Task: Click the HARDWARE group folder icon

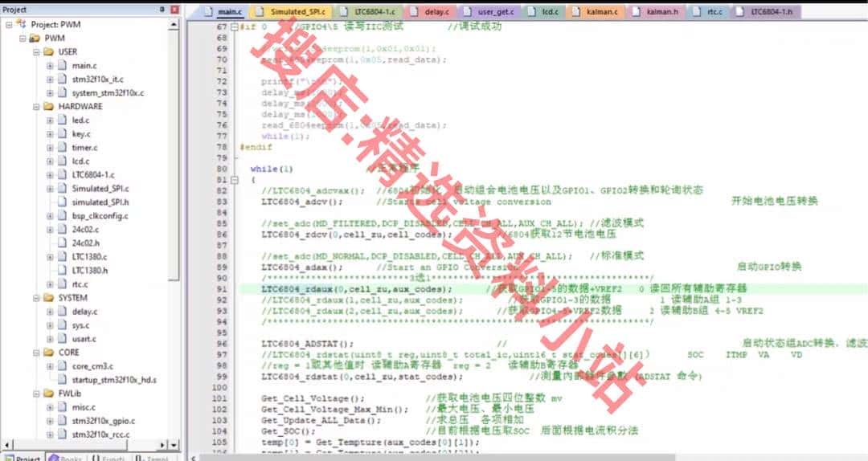Action: click(48, 106)
